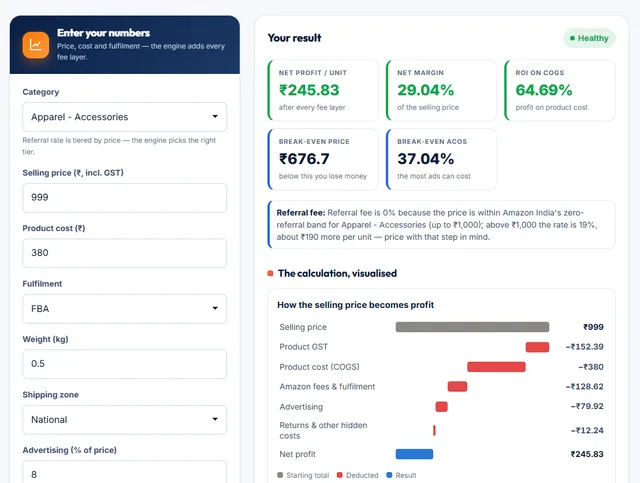The width and height of the screenshot is (640, 483).
Task: Click the 'Referral rate is tiered by price' hint
Action: (x=119, y=146)
